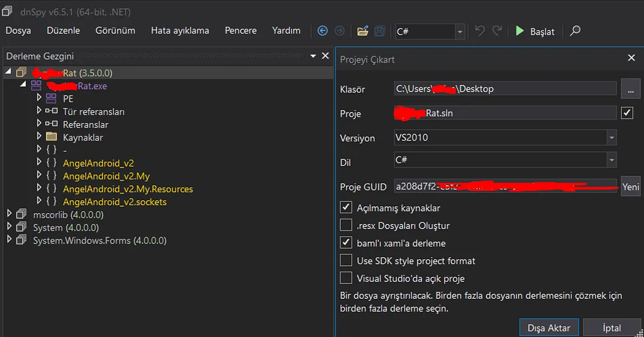Click the navigate forward arrow icon
This screenshot has height=337, width=644.
(x=340, y=31)
